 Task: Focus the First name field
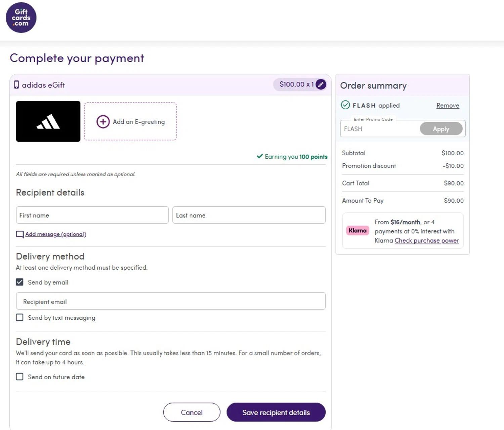click(92, 215)
